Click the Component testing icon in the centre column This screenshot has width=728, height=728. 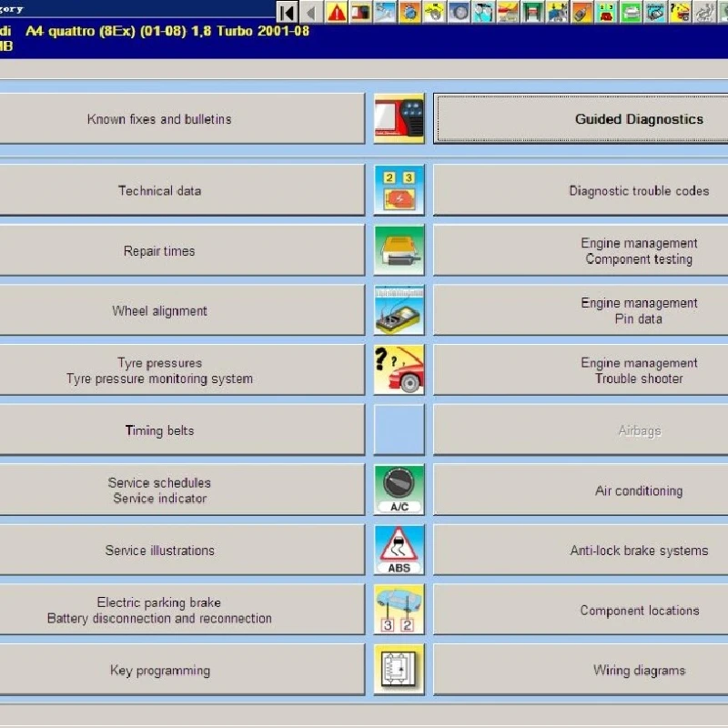pos(399,250)
